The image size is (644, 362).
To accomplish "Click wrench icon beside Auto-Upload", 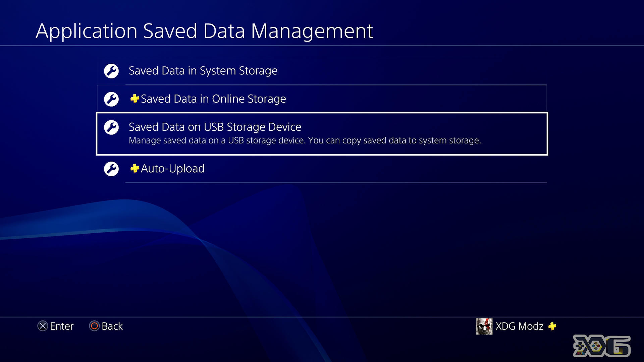I will [111, 169].
